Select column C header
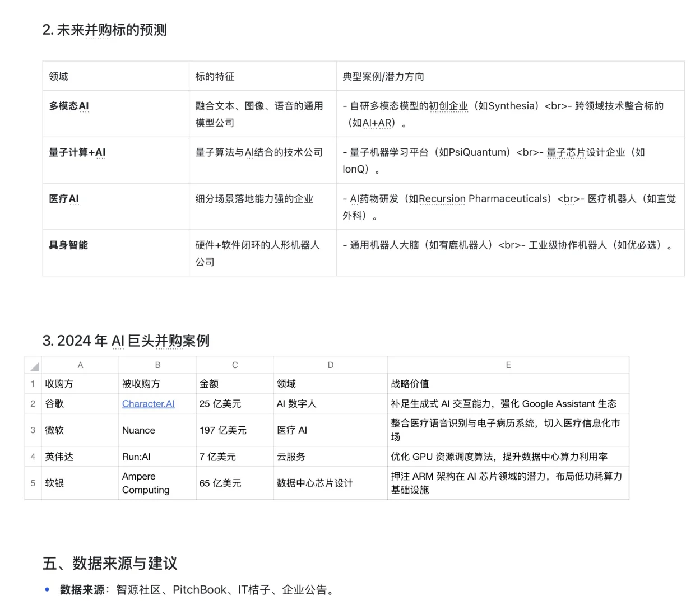The width and height of the screenshot is (700, 605). pos(235,365)
